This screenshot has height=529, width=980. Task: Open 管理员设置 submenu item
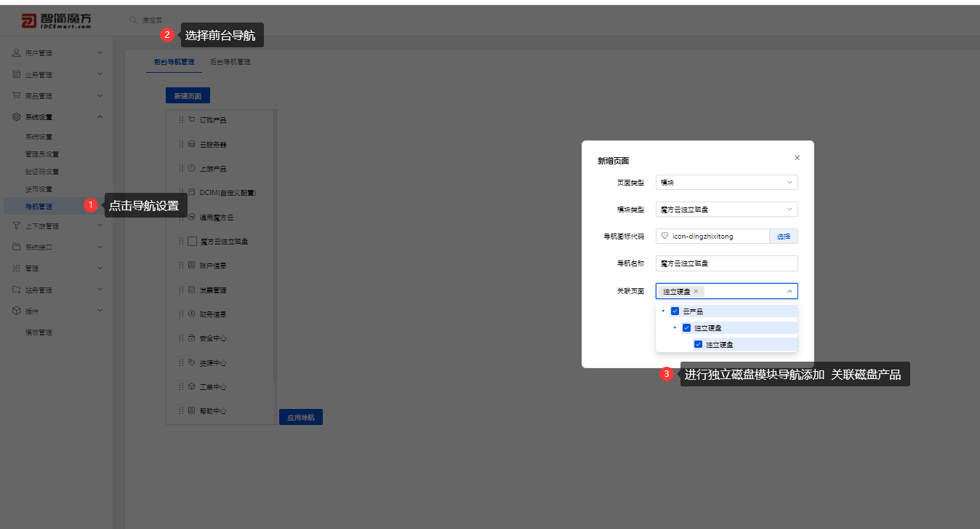42,154
